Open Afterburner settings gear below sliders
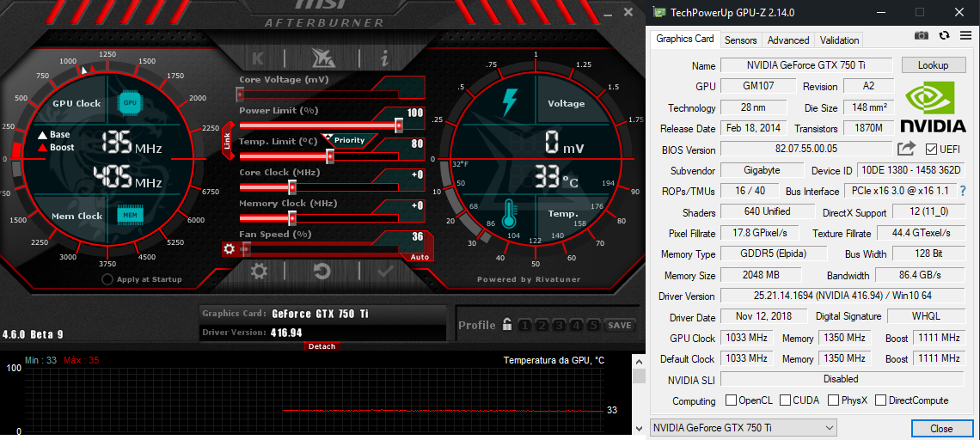The width and height of the screenshot is (980, 440). pyautogui.click(x=259, y=272)
